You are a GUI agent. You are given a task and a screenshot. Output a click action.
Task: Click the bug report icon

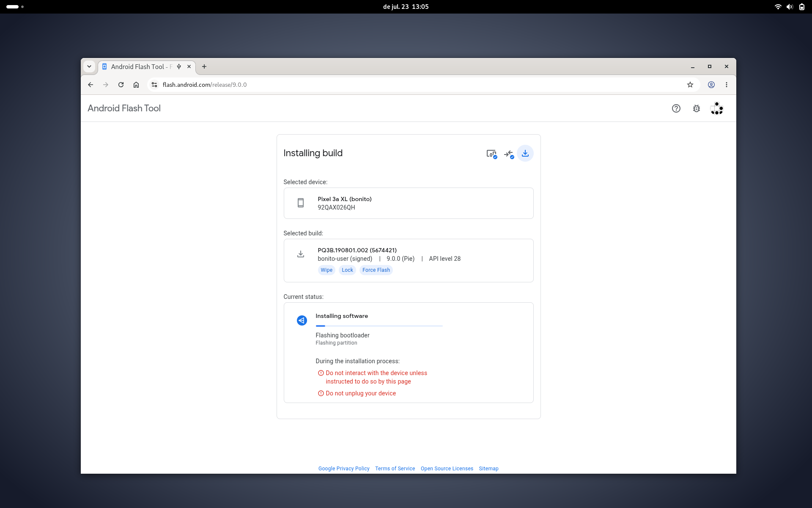click(x=696, y=108)
